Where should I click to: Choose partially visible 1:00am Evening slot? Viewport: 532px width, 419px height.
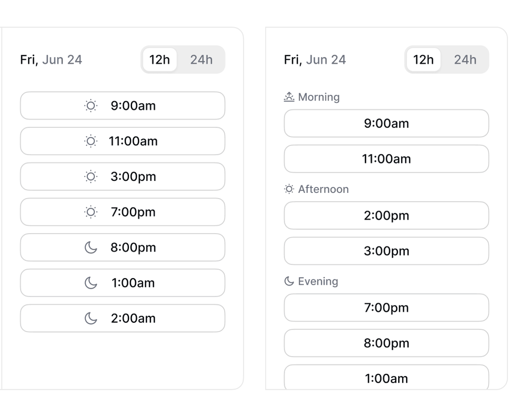(386, 377)
